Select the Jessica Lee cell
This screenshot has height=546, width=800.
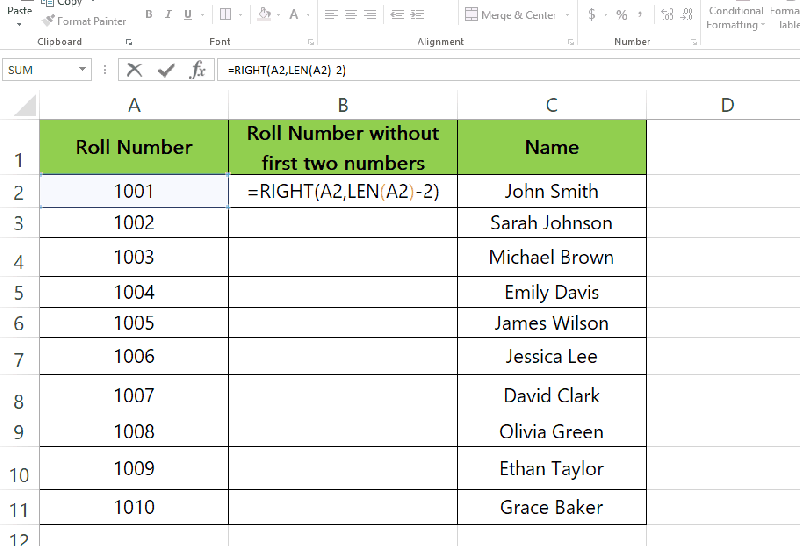click(552, 356)
